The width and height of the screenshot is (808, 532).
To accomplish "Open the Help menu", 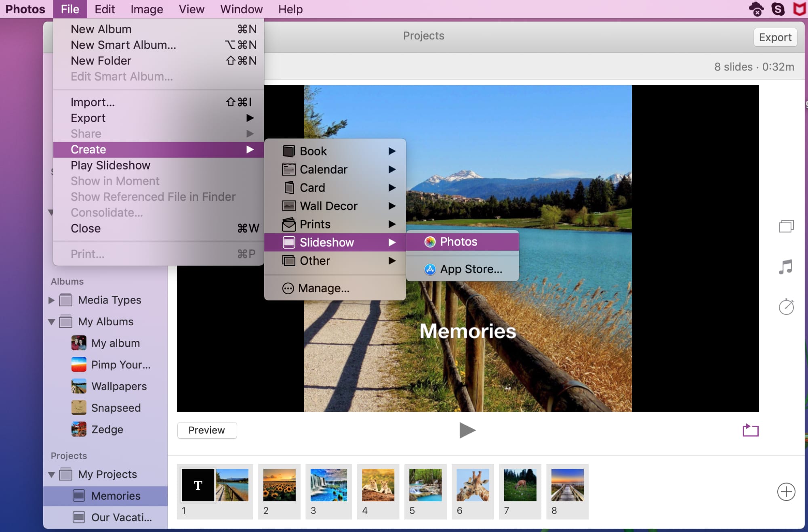I will (x=290, y=9).
